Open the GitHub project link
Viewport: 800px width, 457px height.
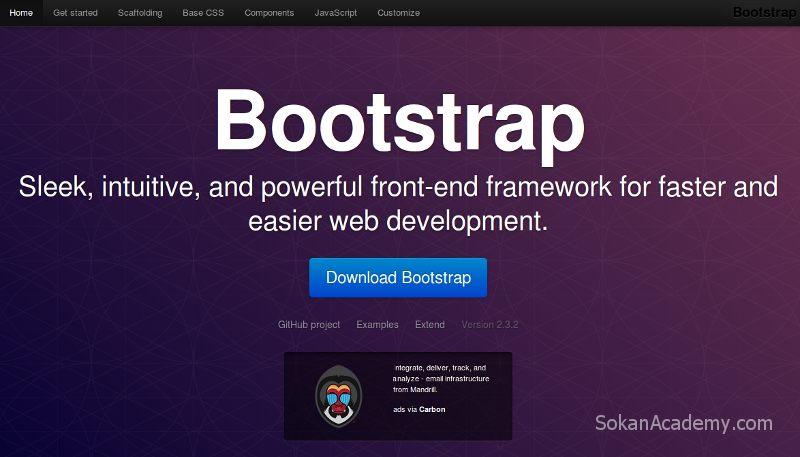(309, 324)
